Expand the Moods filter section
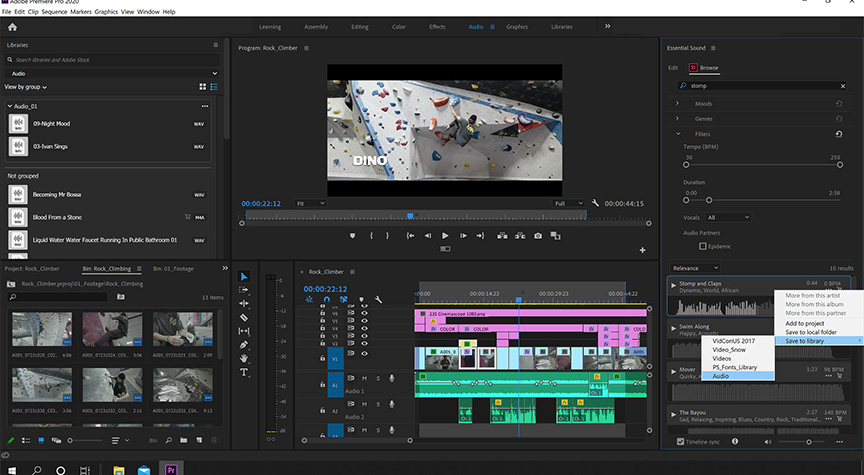Screen dimensions: 864x475 [678, 104]
